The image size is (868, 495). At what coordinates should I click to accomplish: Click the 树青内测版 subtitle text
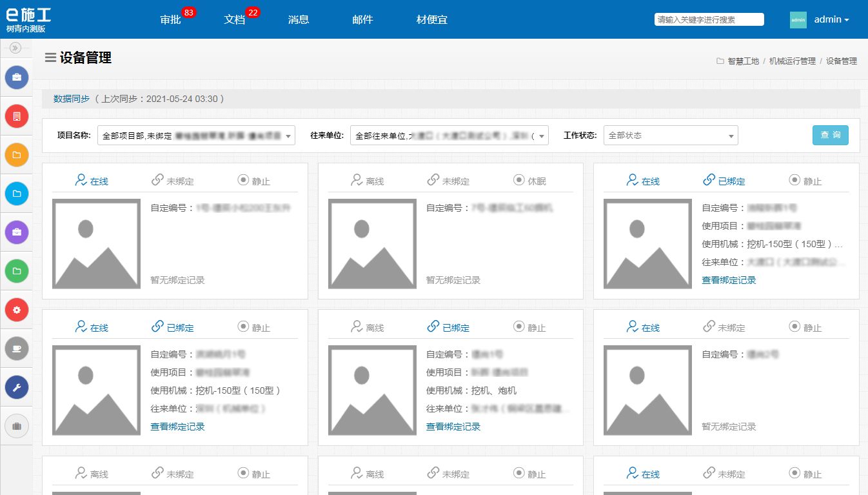pos(26,29)
